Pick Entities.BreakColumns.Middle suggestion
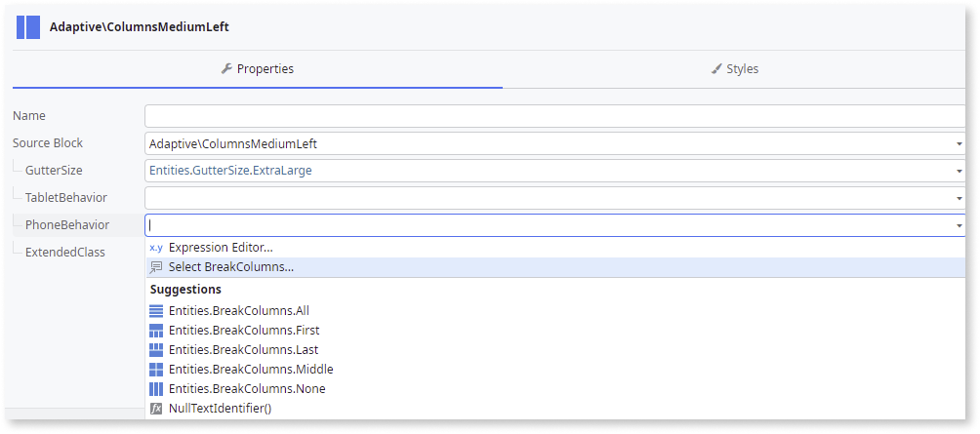 [x=251, y=370]
